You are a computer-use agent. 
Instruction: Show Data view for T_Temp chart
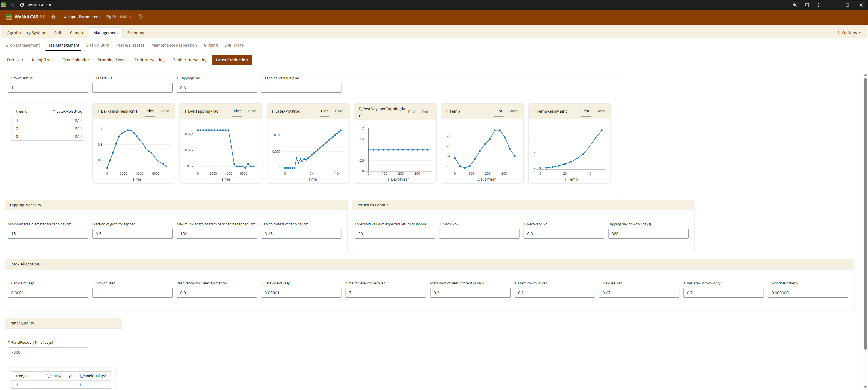(513, 111)
